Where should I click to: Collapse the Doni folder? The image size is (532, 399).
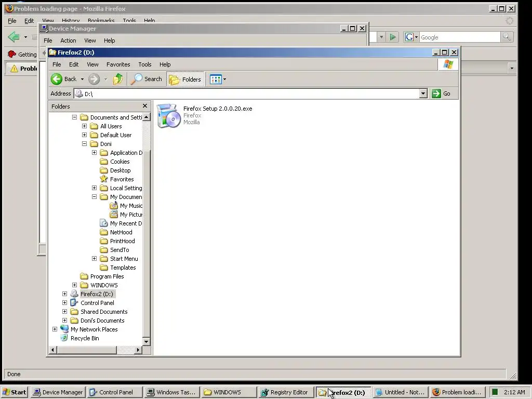85,144
